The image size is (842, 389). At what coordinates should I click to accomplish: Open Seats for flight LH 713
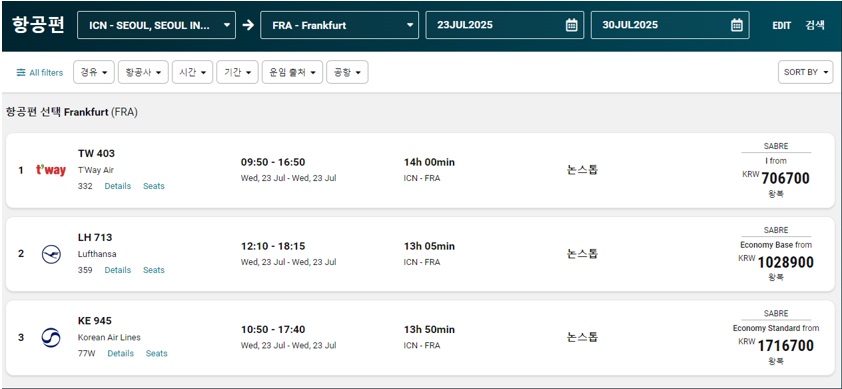click(154, 270)
